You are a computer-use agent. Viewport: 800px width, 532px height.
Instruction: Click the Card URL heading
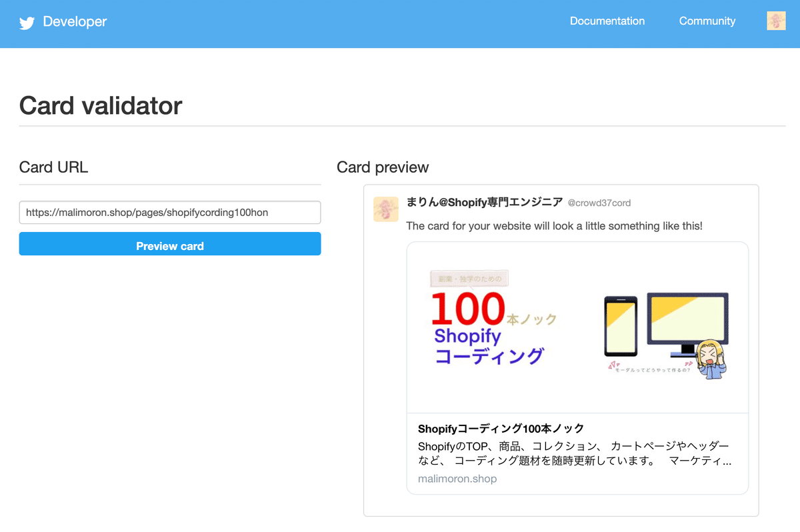coord(53,167)
